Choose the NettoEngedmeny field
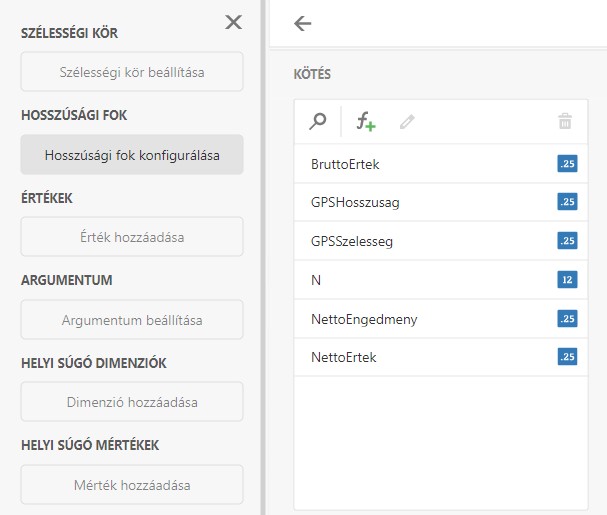 pyautogui.click(x=364, y=319)
